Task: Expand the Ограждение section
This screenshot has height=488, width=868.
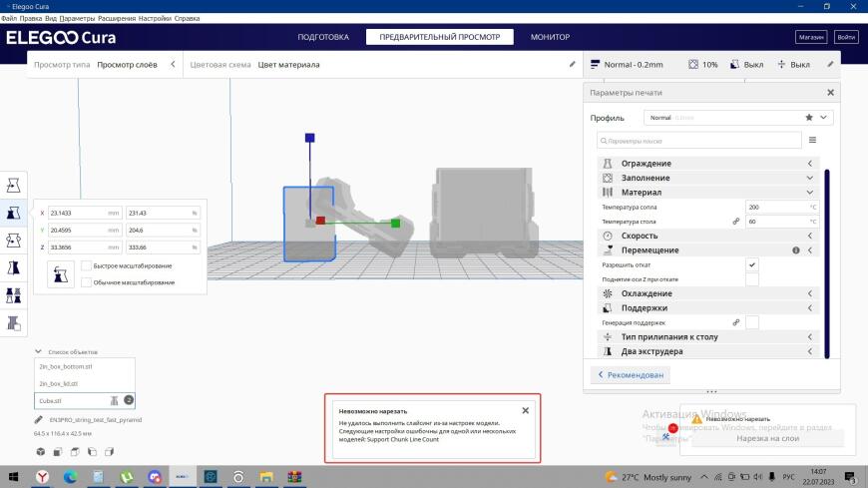Action: point(708,164)
